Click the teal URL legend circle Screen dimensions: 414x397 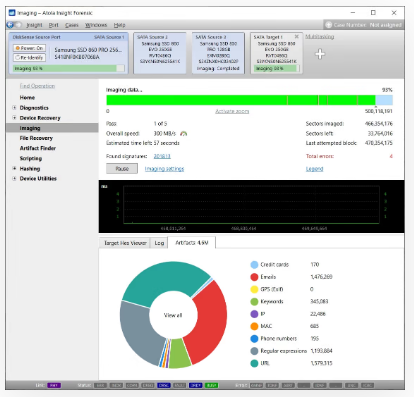(254, 363)
